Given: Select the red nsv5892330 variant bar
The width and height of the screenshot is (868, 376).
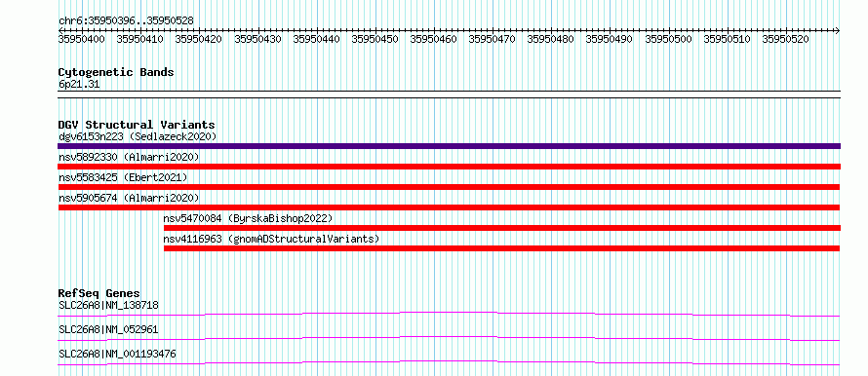Looking at the screenshot, I should point(449,167).
